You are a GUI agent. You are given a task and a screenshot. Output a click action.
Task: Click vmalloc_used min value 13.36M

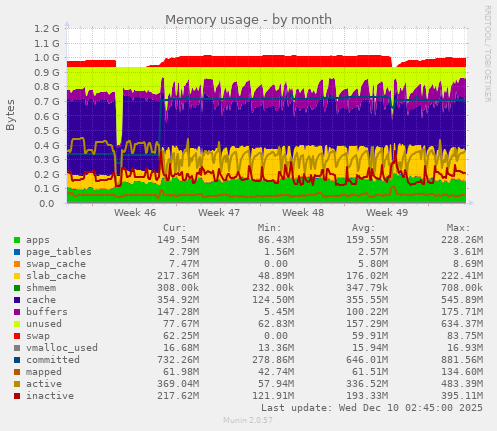[276, 348]
